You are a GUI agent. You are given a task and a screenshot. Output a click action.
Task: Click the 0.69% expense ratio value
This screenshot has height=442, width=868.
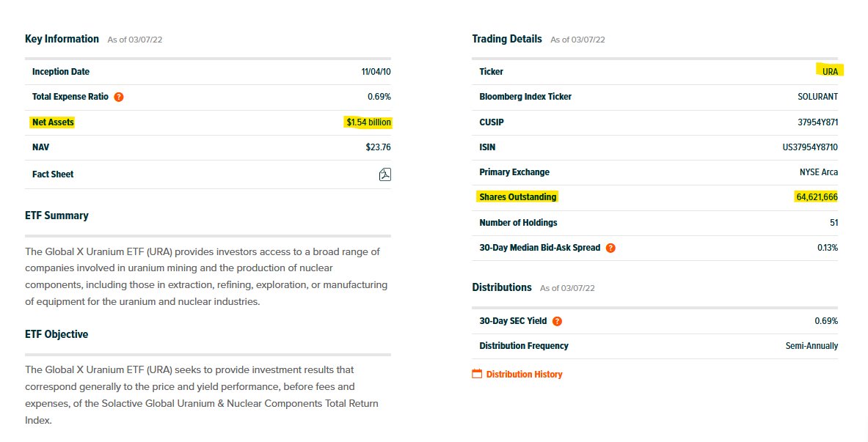379,96
